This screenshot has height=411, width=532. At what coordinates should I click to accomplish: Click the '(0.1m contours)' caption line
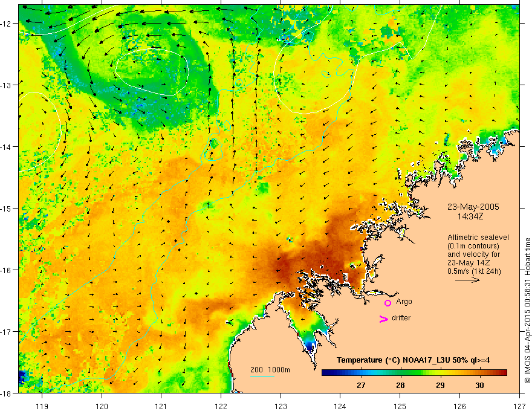473,246
